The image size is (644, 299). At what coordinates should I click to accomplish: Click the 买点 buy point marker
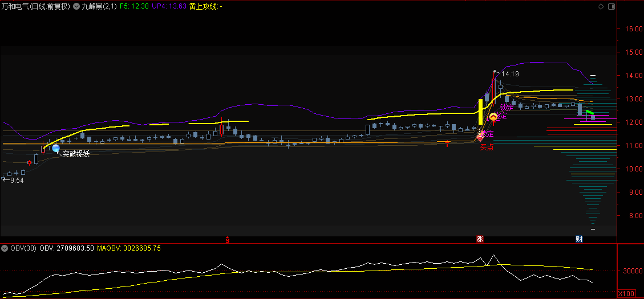click(x=486, y=147)
